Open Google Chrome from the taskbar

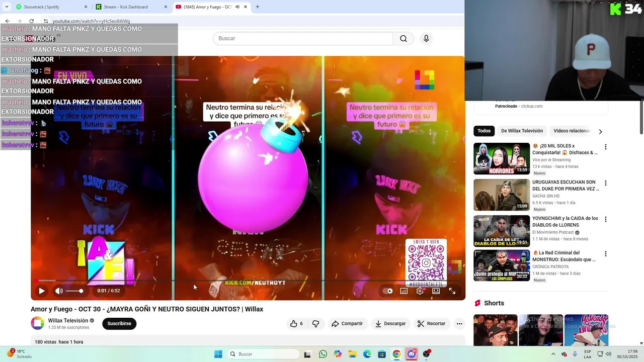pos(397,354)
